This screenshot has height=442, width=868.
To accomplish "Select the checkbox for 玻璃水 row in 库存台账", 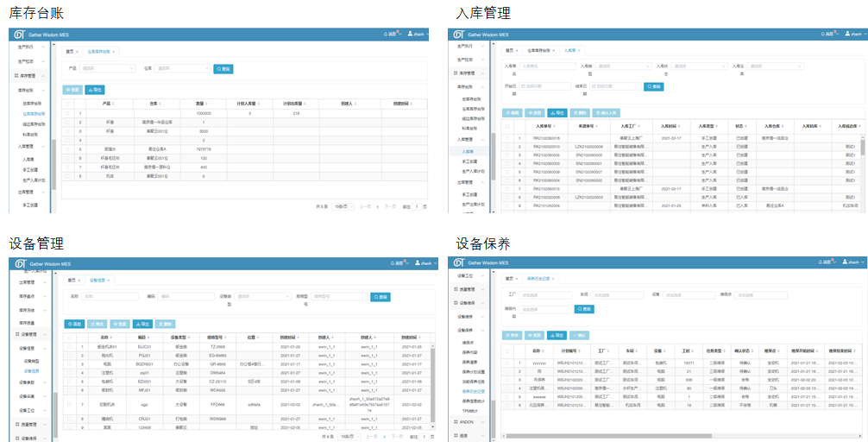I will (69, 148).
